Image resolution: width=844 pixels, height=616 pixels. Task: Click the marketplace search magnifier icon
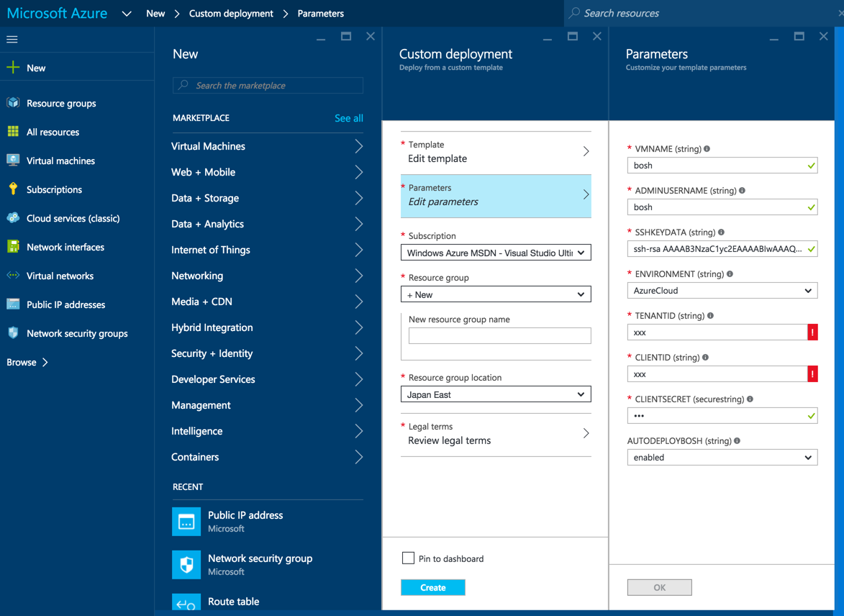183,85
